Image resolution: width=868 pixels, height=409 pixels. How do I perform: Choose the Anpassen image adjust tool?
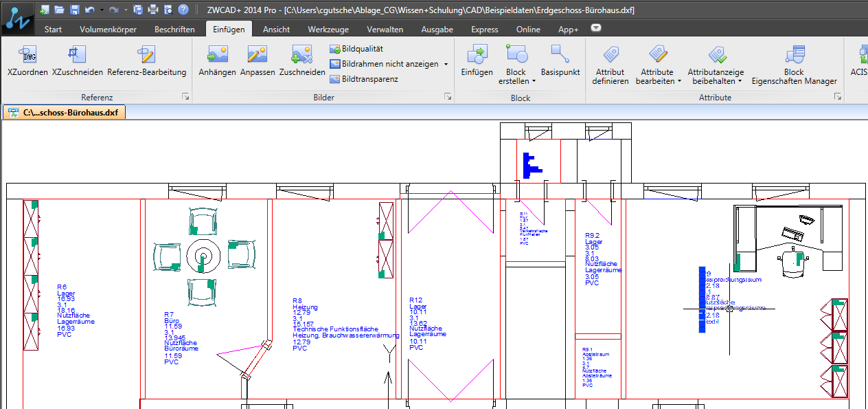(x=258, y=55)
